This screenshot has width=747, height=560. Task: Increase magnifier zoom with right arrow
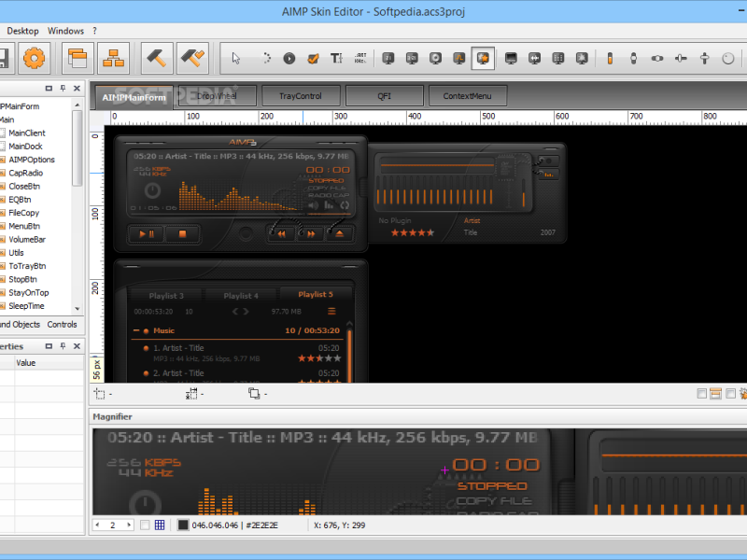coord(129,525)
